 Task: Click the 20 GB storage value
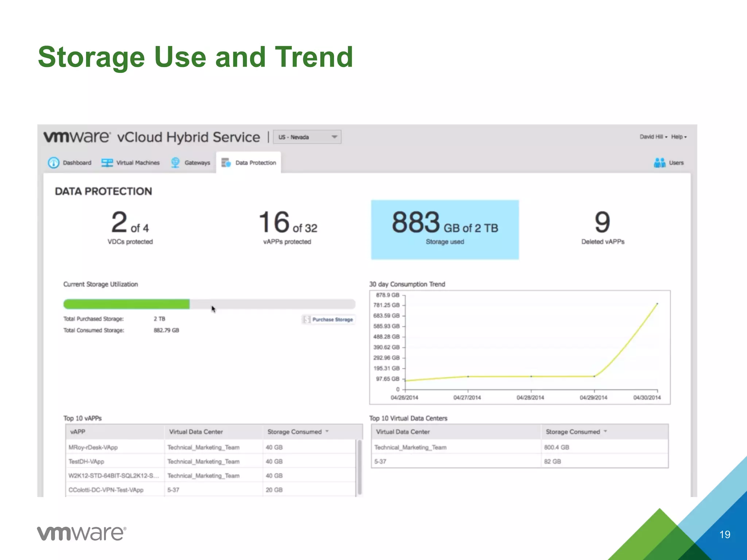[x=274, y=490]
